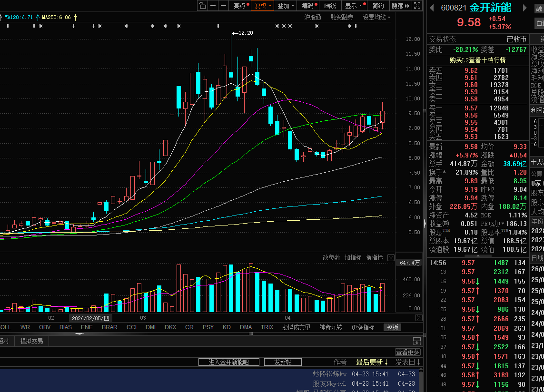This screenshot has height=392, width=544.
Task: Click the 查看更多 button
Action: [408, 352]
